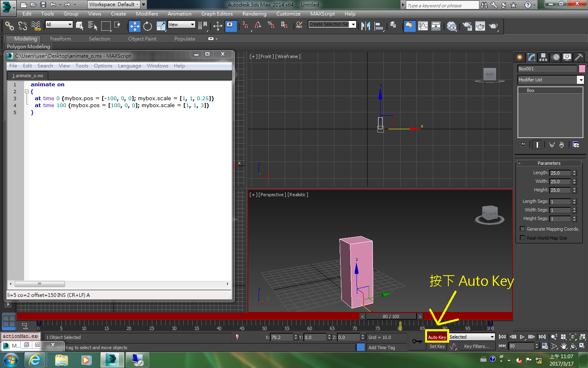Viewport: 588px width, 368px height.
Task: Open the Render Setup dialog
Action: (x=467, y=26)
